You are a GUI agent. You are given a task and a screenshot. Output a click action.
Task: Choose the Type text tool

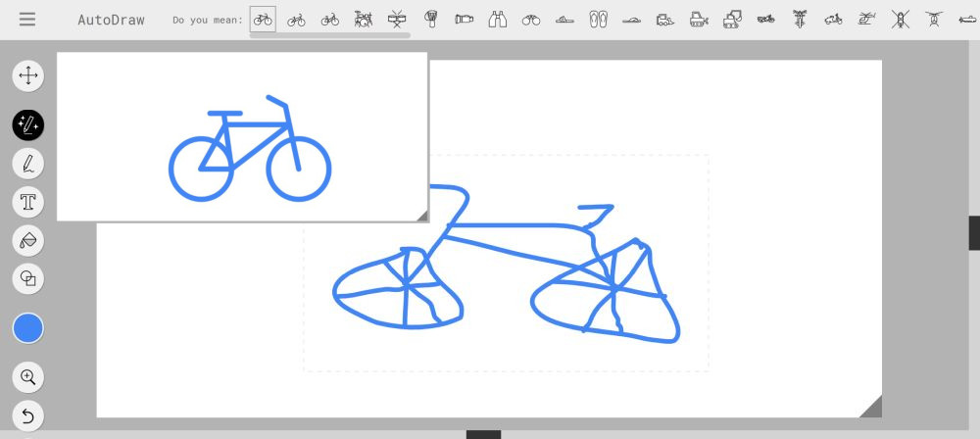(28, 202)
